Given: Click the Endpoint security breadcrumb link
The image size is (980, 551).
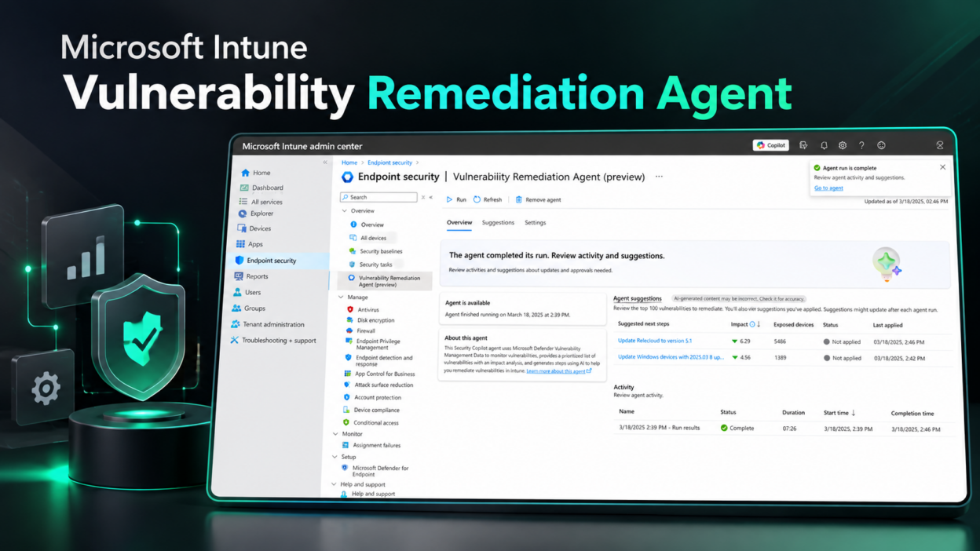Looking at the screenshot, I should point(389,162).
